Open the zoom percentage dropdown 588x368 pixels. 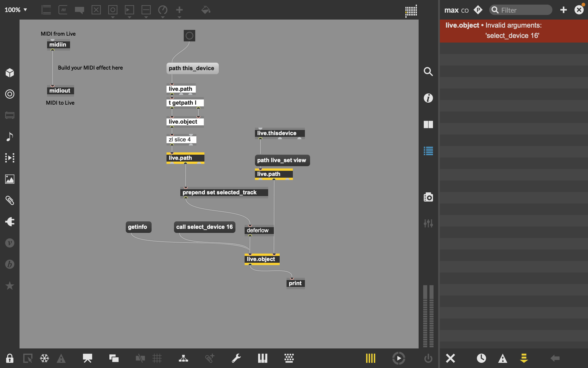pos(16,10)
